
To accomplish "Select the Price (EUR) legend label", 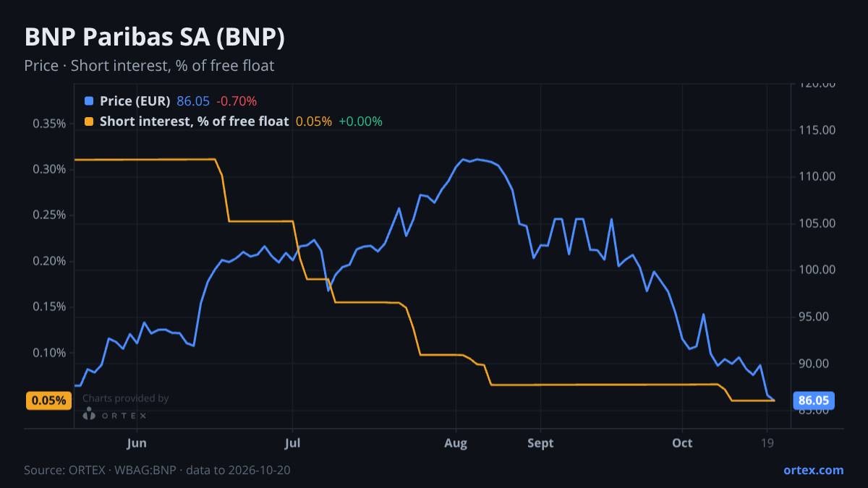I will click(x=135, y=101).
